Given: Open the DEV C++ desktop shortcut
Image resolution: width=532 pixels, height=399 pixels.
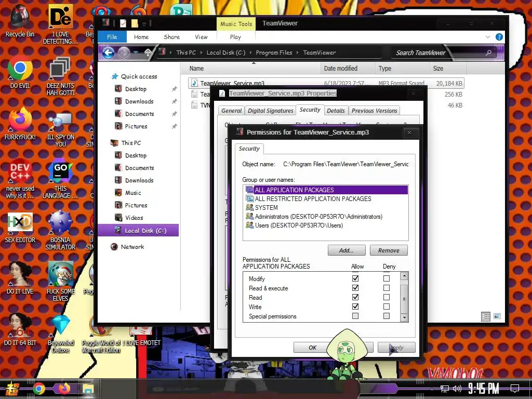Looking at the screenshot, I should [20, 179].
